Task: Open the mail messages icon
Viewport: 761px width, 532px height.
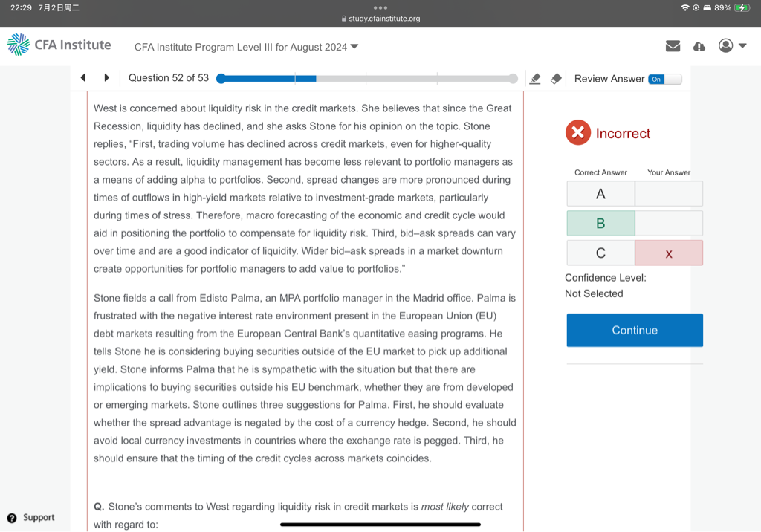Action: [673, 46]
